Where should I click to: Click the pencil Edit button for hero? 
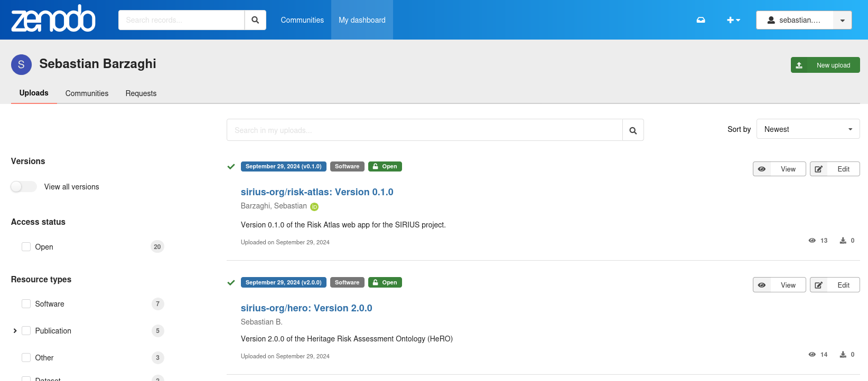point(834,285)
